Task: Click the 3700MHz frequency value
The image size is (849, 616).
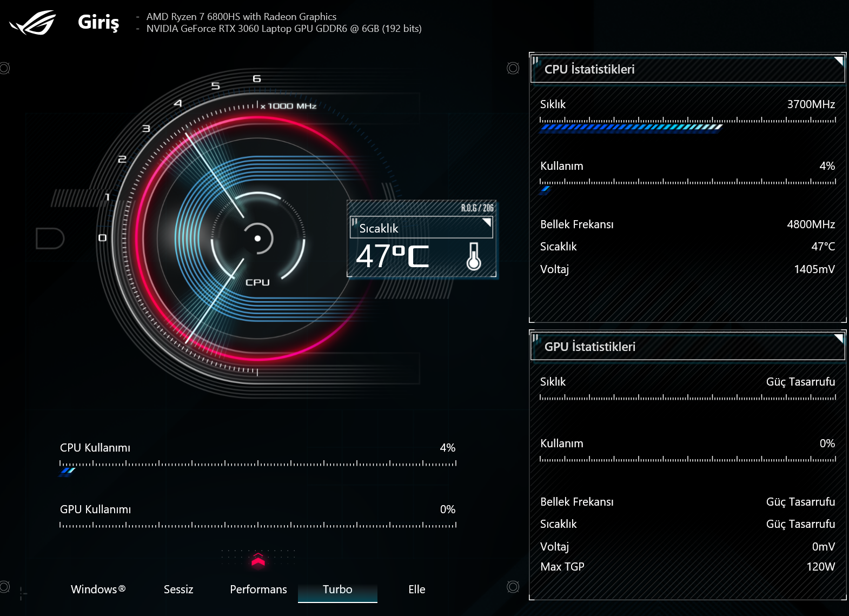Action: [x=811, y=104]
